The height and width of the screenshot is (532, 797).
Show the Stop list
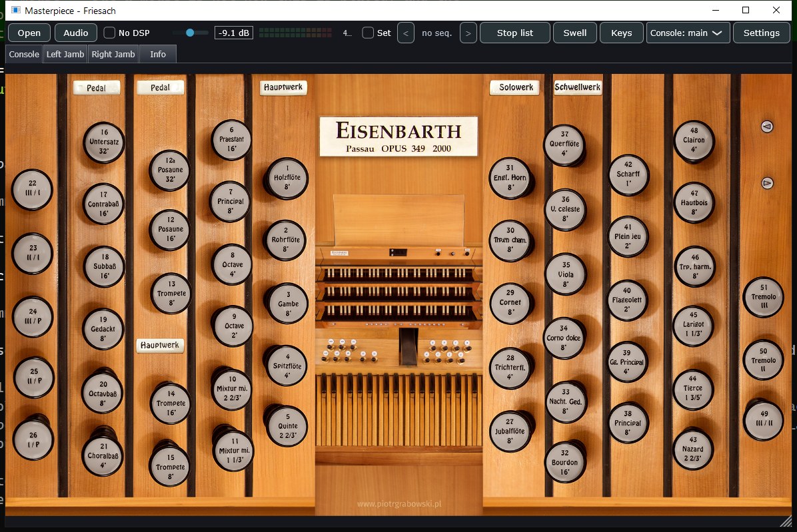(x=515, y=33)
